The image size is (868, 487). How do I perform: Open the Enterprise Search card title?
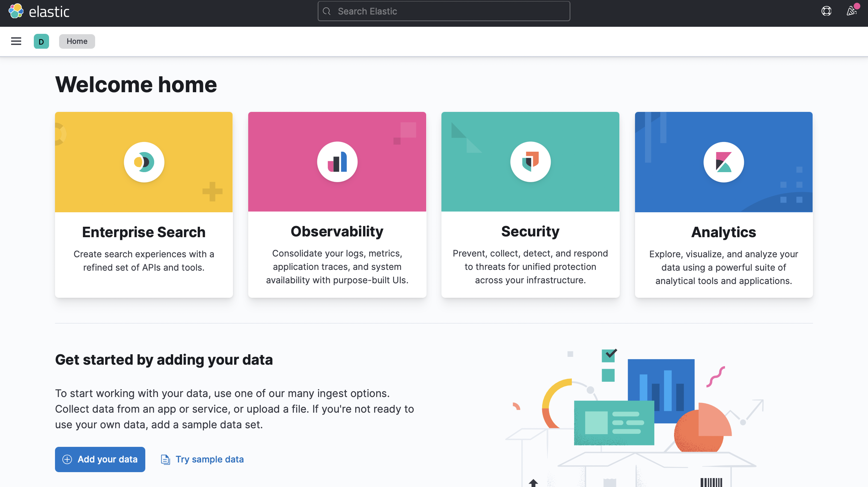(144, 232)
